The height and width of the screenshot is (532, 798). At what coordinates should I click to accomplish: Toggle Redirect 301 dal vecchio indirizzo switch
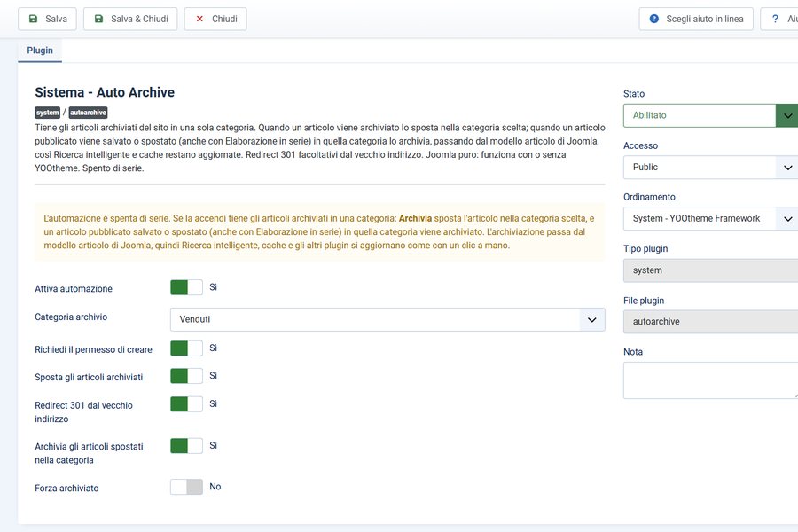point(186,404)
